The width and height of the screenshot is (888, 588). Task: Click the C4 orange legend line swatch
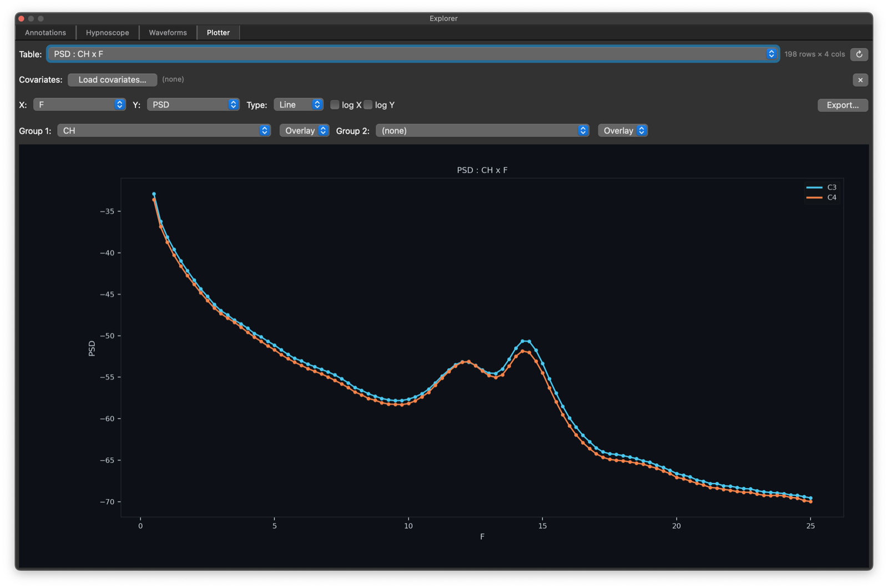pos(814,197)
